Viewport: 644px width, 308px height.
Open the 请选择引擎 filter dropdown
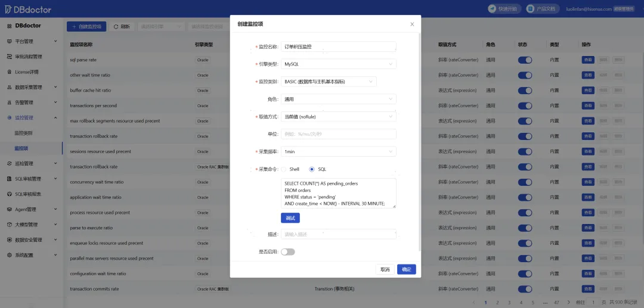point(161,27)
